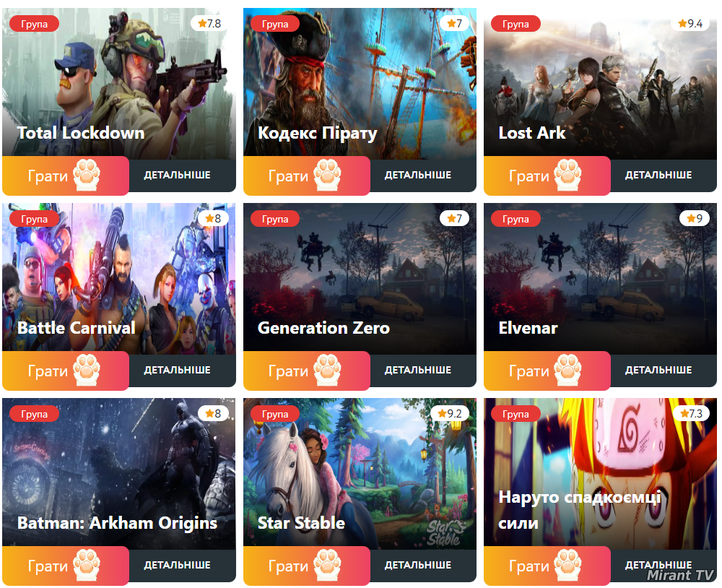722x588 pixels.
Task: Start Generation Zero via its Грати button
Action: [x=306, y=371]
